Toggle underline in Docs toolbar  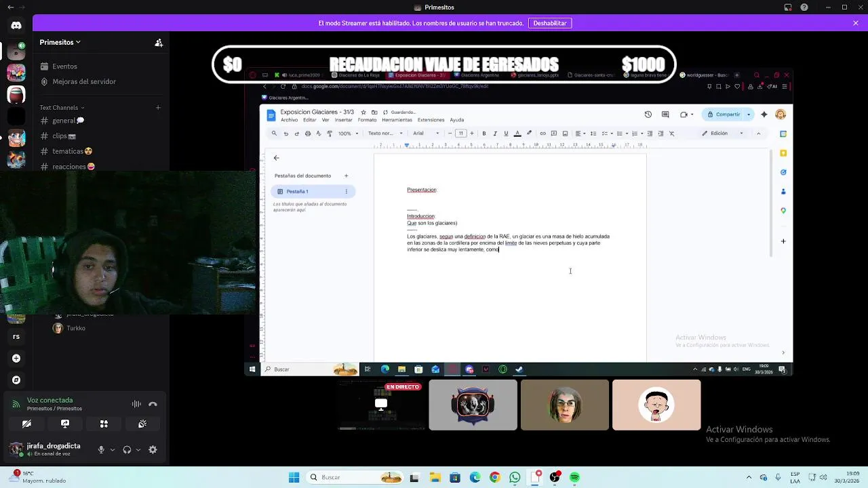pyautogui.click(x=506, y=134)
